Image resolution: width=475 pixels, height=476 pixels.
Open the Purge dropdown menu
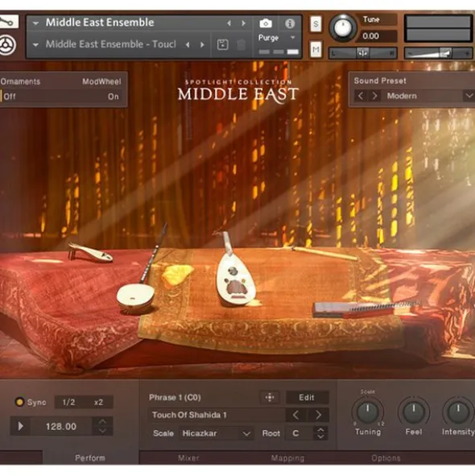click(x=276, y=38)
